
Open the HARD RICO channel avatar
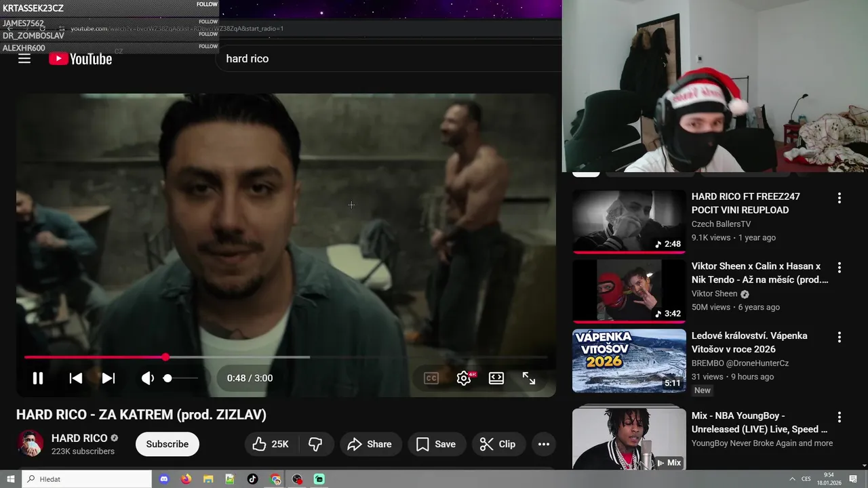click(30, 444)
